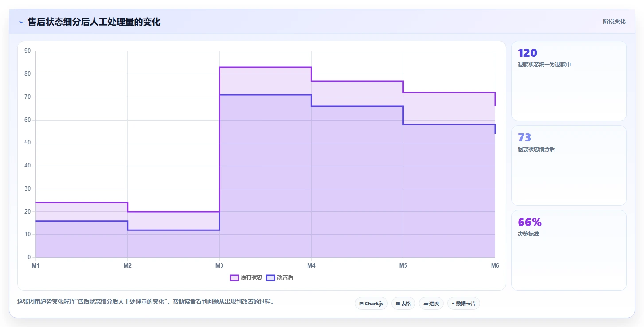The height and width of the screenshot is (327, 644).
Task: Click the 90 y-axis tick label
Action: click(x=28, y=51)
